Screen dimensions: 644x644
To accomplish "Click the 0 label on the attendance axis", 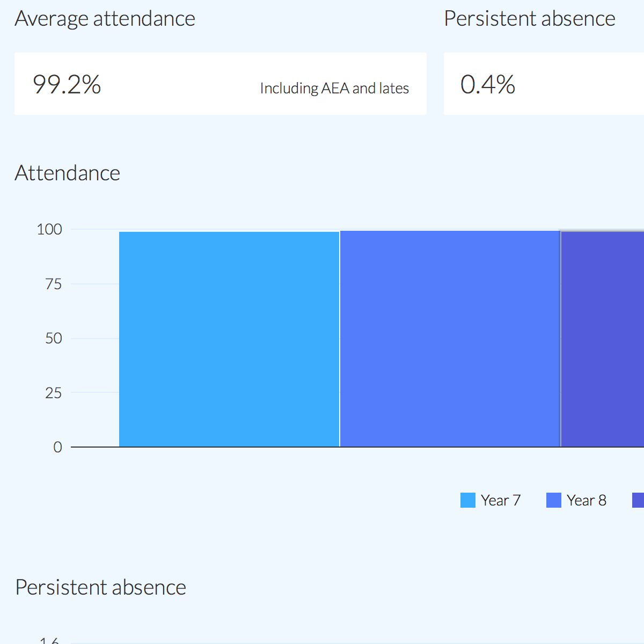I will [x=57, y=447].
